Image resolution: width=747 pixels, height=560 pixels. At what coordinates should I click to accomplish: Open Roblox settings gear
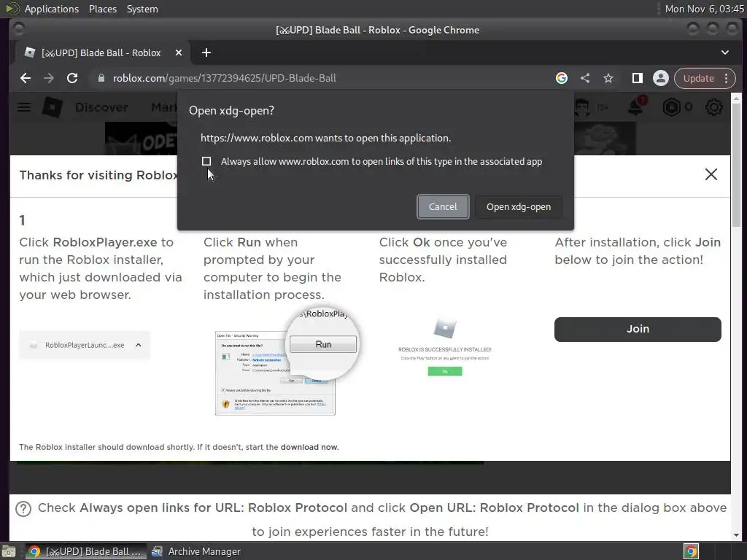pos(713,107)
